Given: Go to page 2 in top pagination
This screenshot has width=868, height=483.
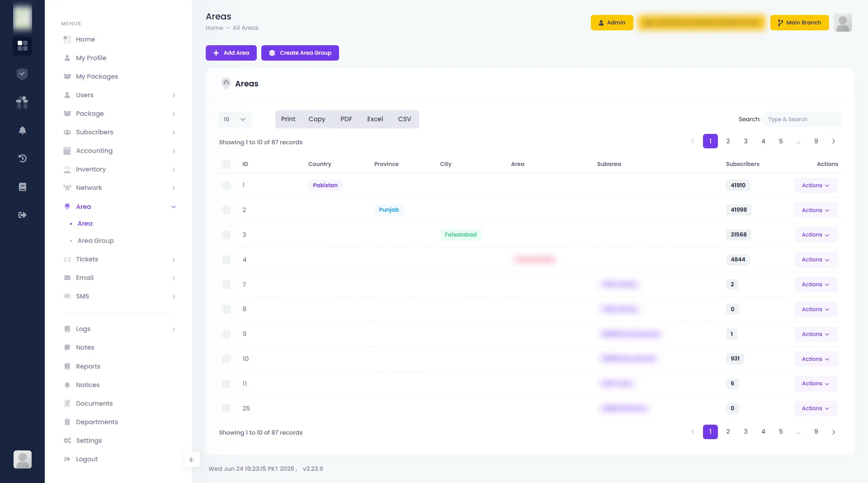Looking at the screenshot, I should coord(728,141).
